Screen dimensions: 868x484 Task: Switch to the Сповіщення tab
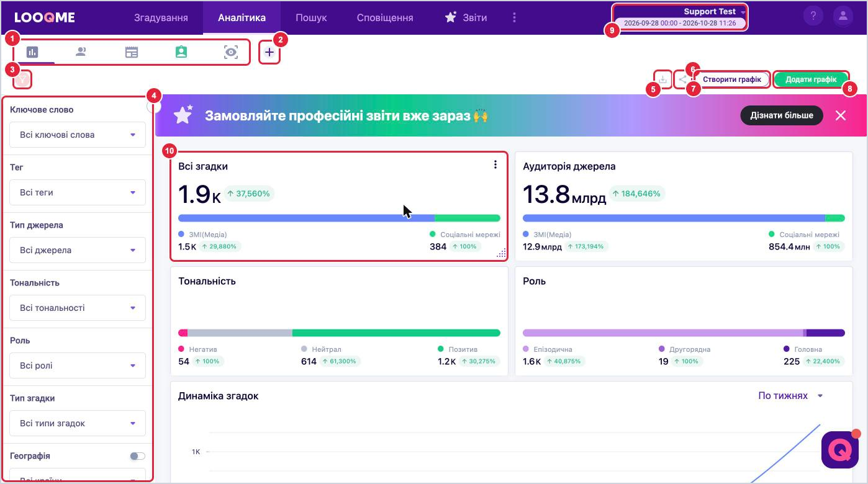click(x=385, y=17)
